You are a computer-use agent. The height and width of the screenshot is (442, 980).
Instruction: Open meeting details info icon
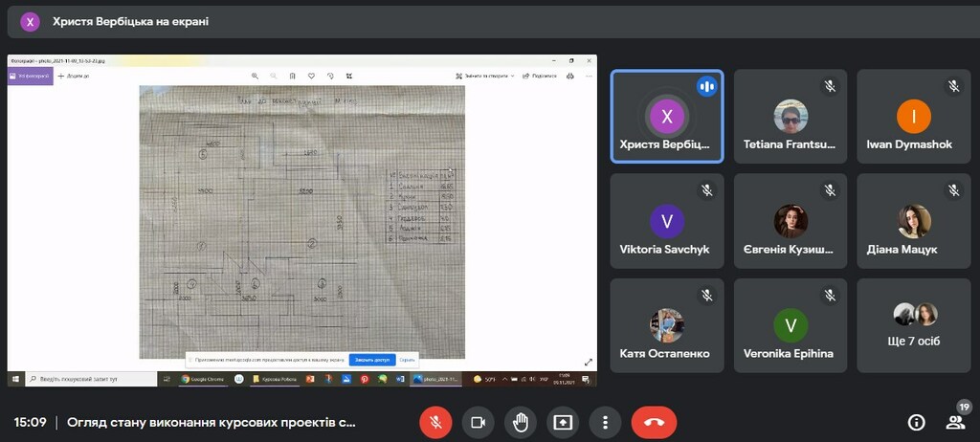pyautogui.click(x=916, y=422)
